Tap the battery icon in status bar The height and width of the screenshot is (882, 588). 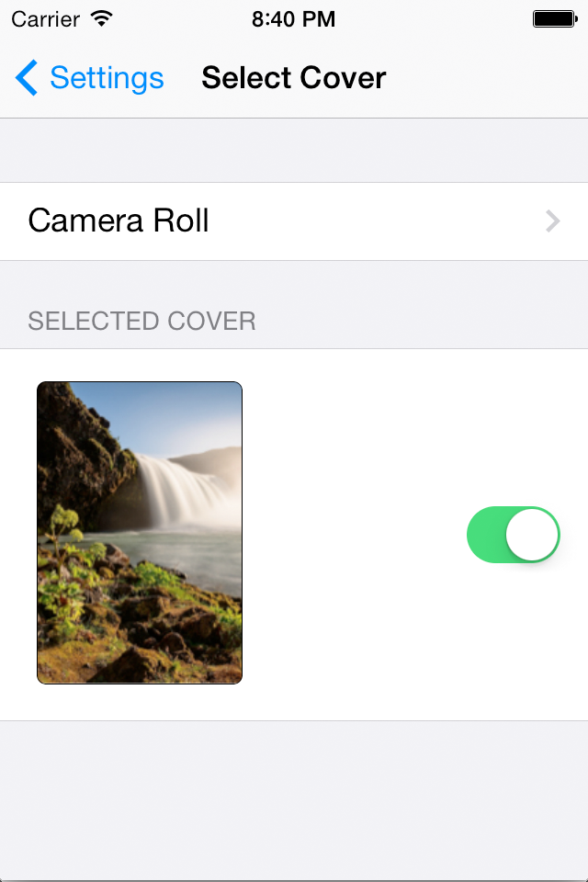click(553, 18)
